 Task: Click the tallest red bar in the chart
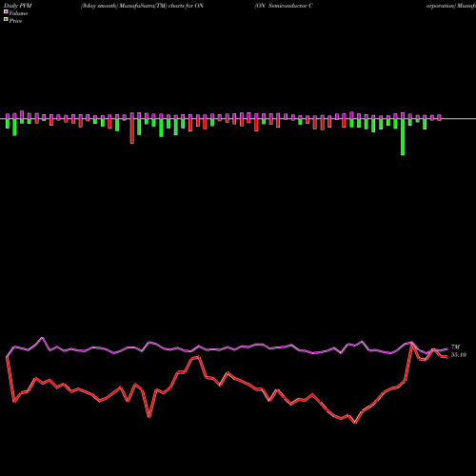[x=132, y=131]
